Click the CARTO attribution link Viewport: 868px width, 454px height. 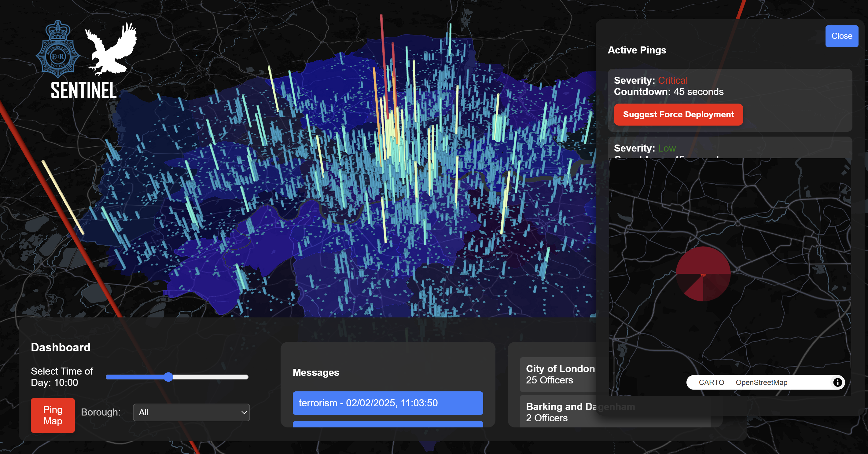[711, 382]
